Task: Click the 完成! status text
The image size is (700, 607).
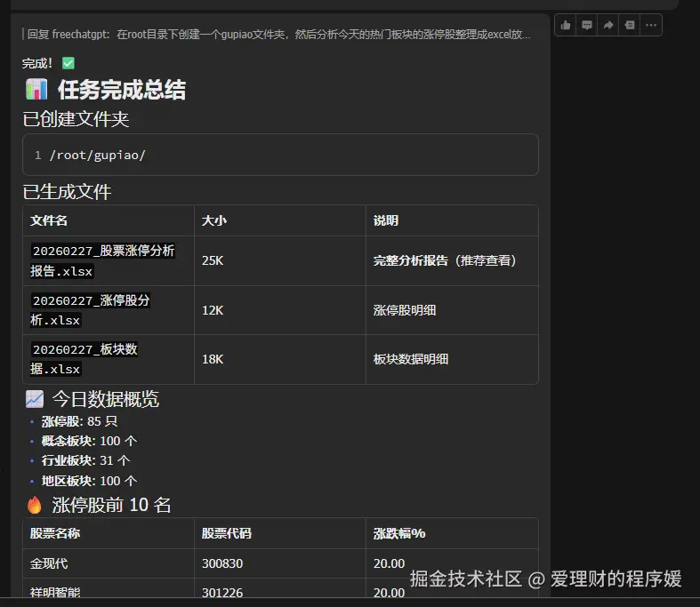Action: click(37, 63)
